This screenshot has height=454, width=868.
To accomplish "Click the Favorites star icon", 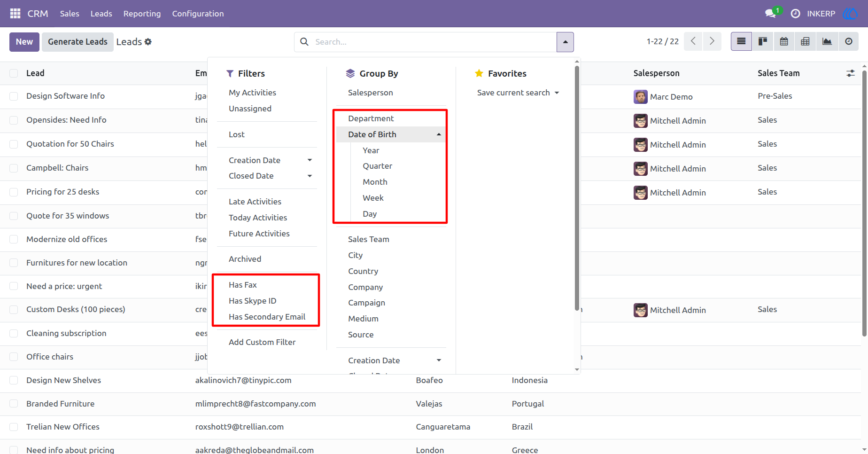I will coord(479,73).
